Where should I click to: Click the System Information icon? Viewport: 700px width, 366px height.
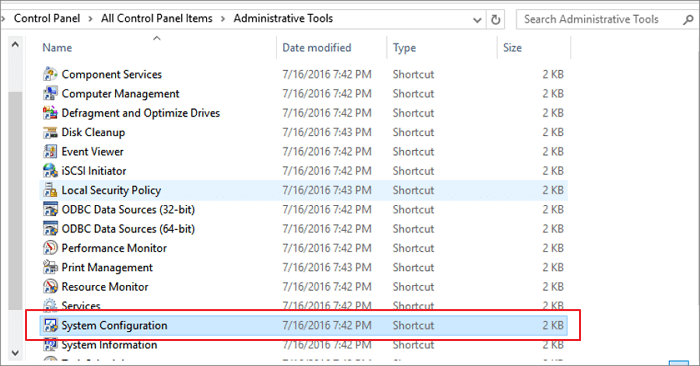[x=50, y=345]
